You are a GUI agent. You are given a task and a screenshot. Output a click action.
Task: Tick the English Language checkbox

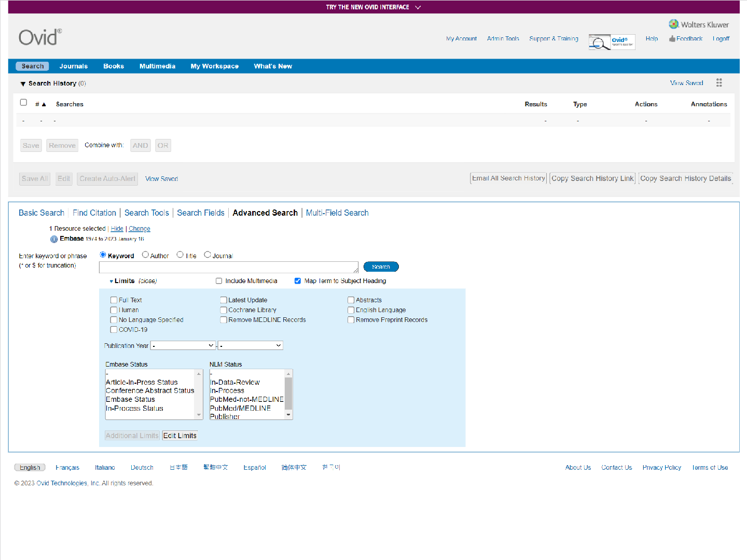(351, 310)
